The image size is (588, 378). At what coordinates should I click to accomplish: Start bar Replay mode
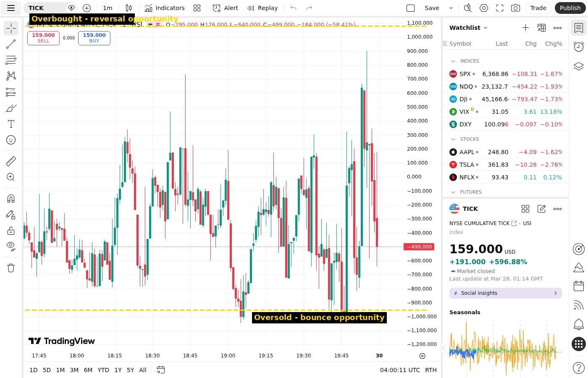[262, 8]
